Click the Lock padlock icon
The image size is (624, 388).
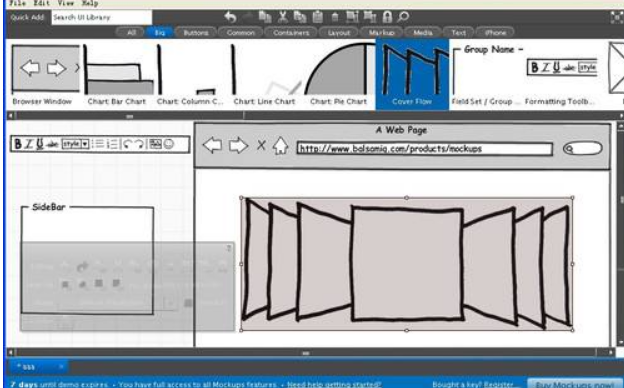pos(387,17)
